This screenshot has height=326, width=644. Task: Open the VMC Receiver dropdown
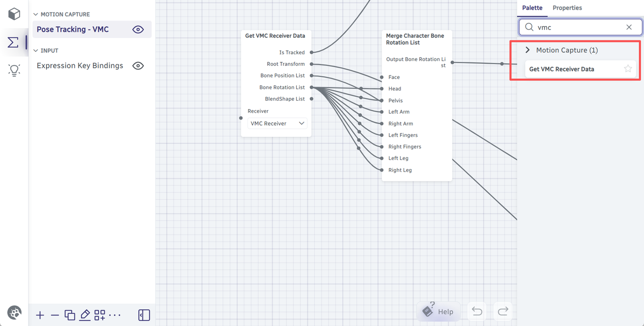278,123
